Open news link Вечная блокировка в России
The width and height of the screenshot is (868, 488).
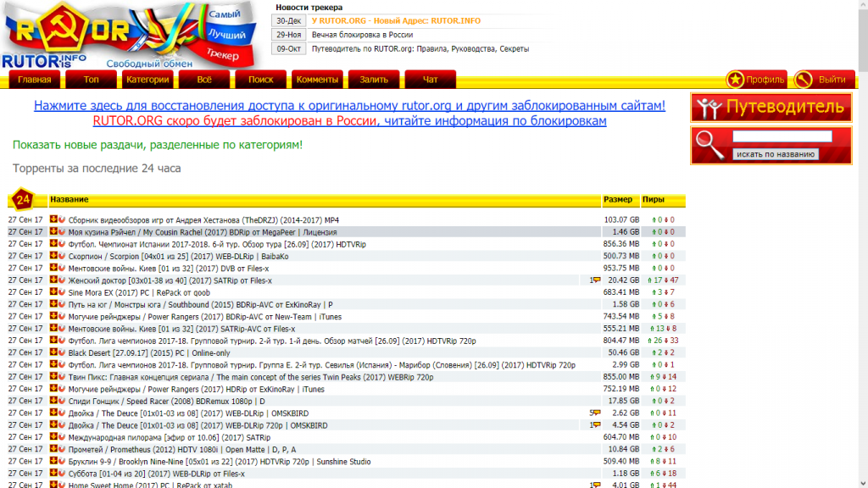pyautogui.click(x=362, y=34)
